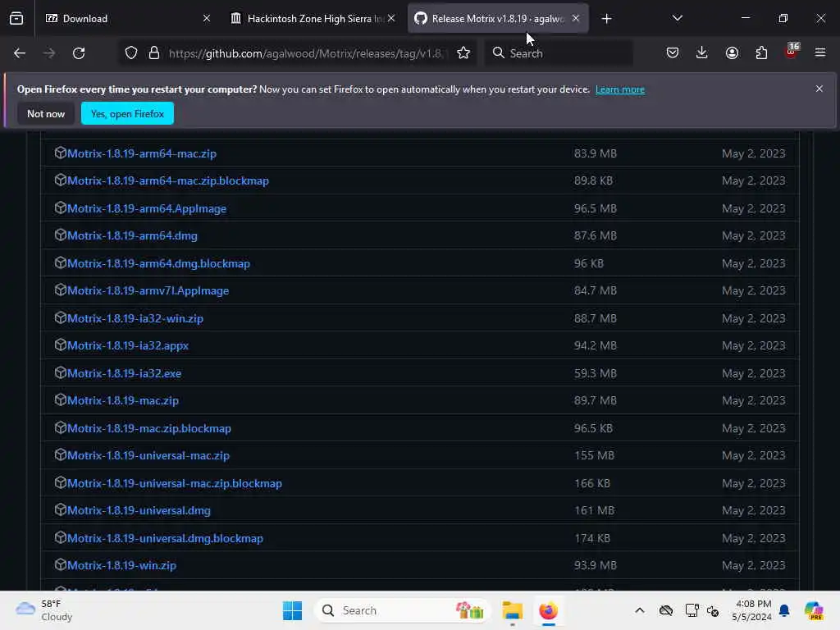This screenshot has width=840, height=630.
Task: Click the site security padlock icon
Action: [x=154, y=53]
